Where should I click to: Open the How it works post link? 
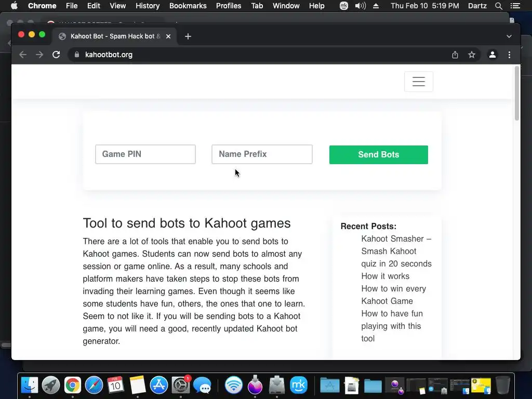coord(385,276)
